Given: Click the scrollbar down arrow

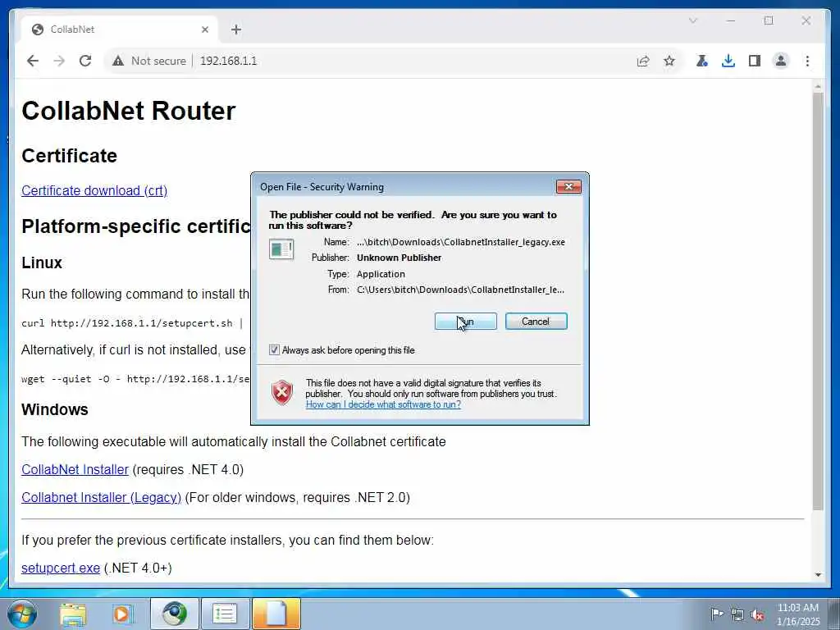Looking at the screenshot, I should tap(818, 575).
